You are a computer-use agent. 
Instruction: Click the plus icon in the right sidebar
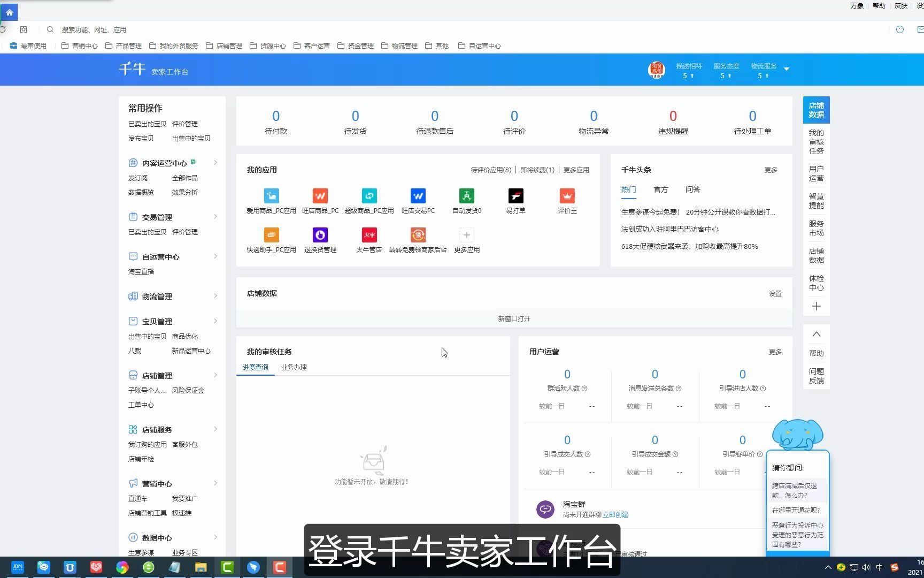coord(817,307)
